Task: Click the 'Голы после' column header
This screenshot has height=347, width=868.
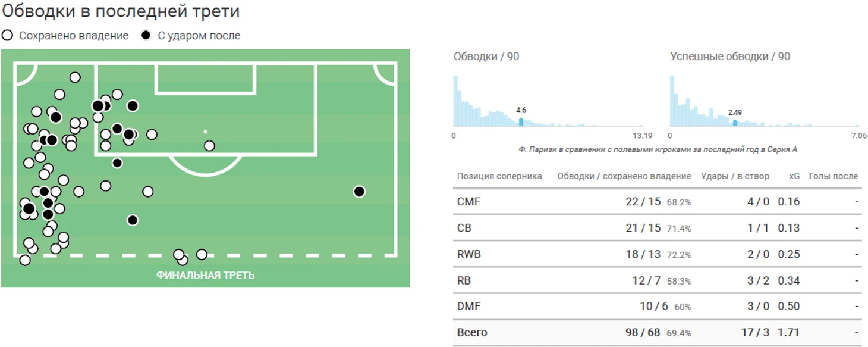Action: click(834, 176)
